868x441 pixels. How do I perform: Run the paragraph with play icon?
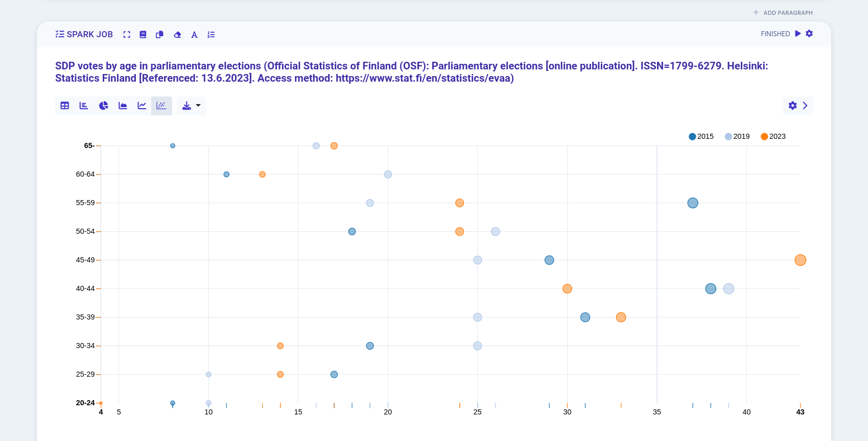798,34
